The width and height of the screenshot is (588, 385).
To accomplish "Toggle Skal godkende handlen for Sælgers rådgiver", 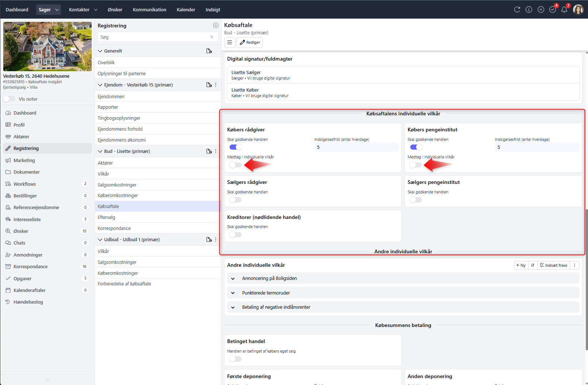I will click(x=235, y=200).
